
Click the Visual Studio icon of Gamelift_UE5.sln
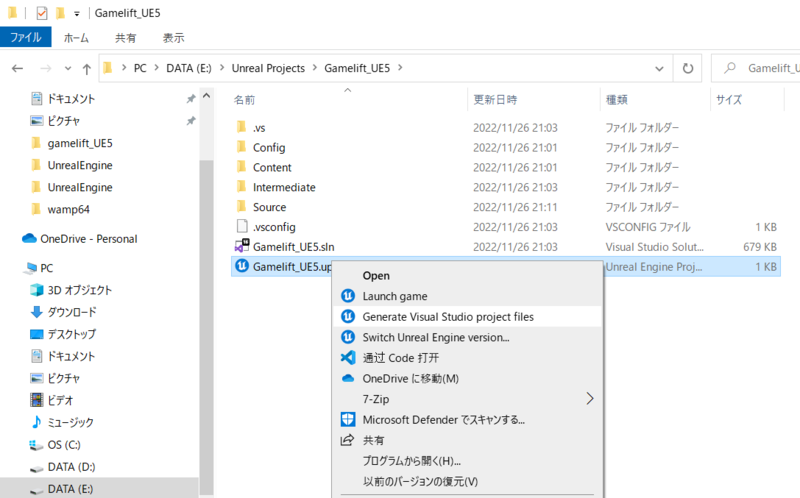pos(242,246)
